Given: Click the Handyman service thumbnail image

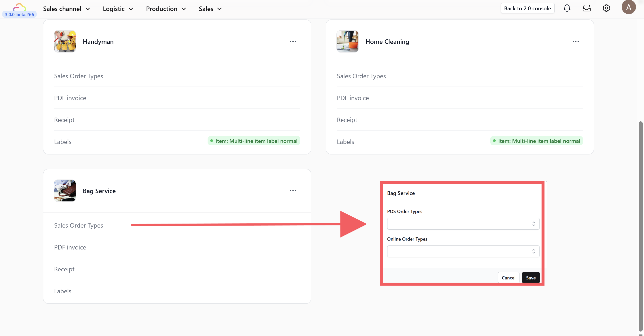Looking at the screenshot, I should tap(65, 42).
